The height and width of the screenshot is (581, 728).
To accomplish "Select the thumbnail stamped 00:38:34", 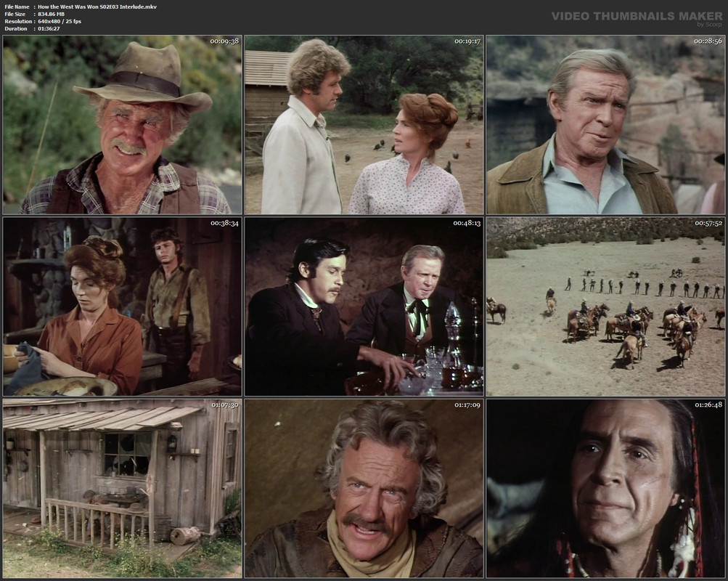I will [122, 306].
